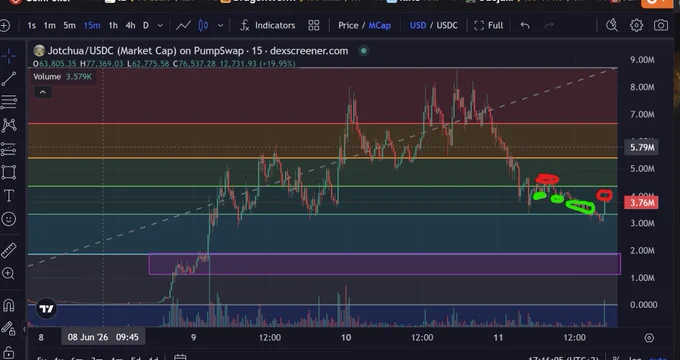
Task: Take a chart snapshot with camera
Action: click(x=661, y=26)
